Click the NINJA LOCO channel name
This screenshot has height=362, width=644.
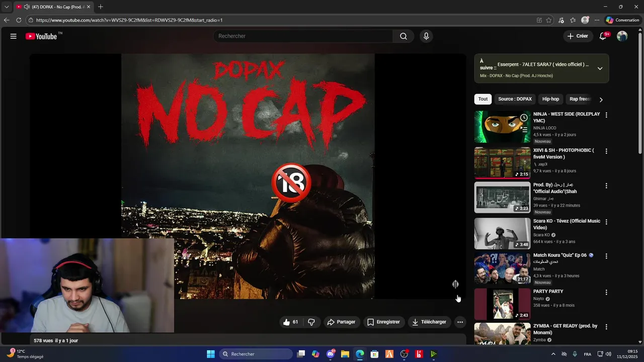(x=545, y=128)
